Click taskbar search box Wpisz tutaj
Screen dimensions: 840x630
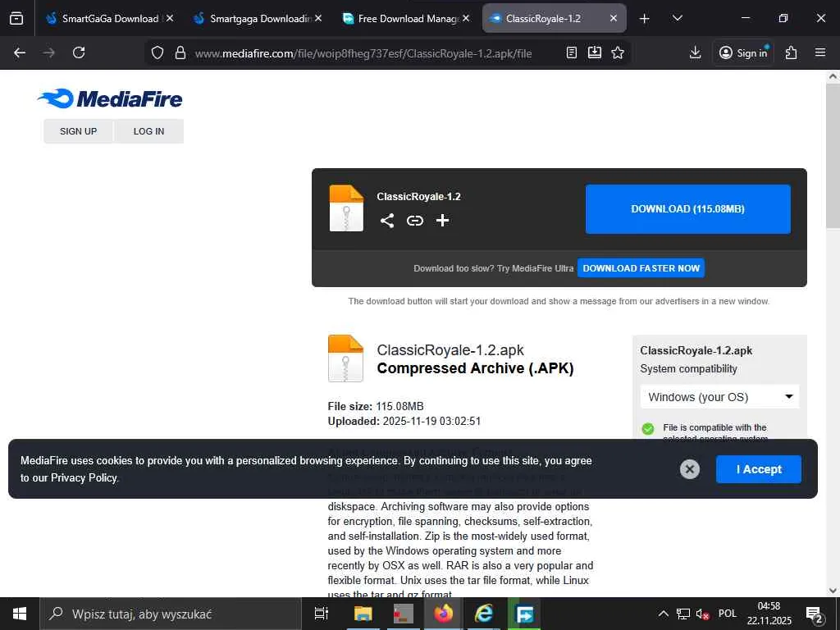tap(171, 614)
